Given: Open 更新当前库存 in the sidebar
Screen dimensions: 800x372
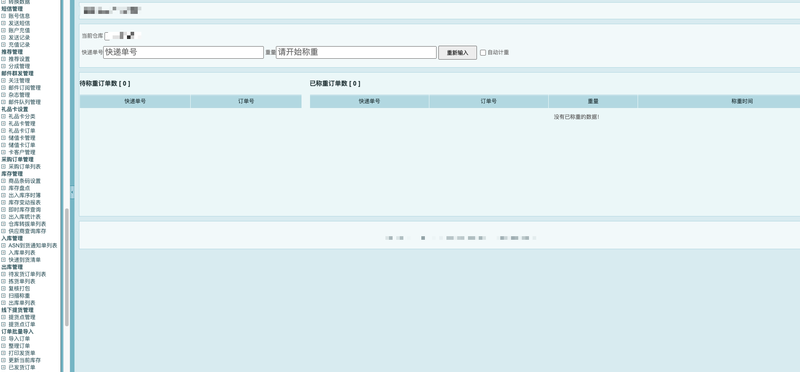Looking at the screenshot, I should 24,360.
